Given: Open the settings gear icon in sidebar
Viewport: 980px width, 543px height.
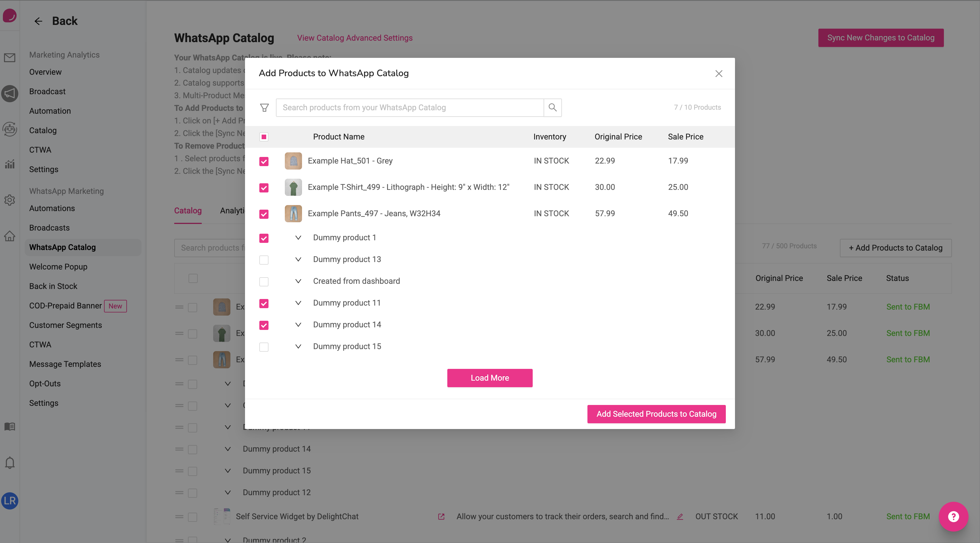Looking at the screenshot, I should pyautogui.click(x=9, y=200).
